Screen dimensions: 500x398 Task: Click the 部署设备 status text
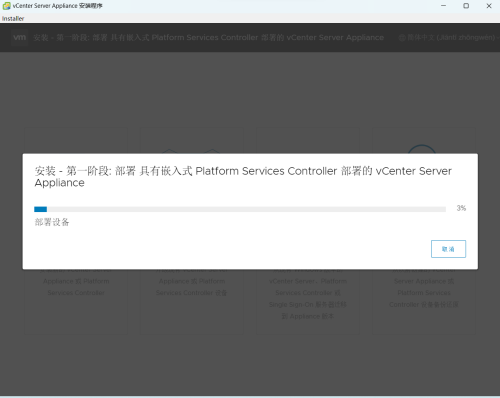click(x=52, y=222)
